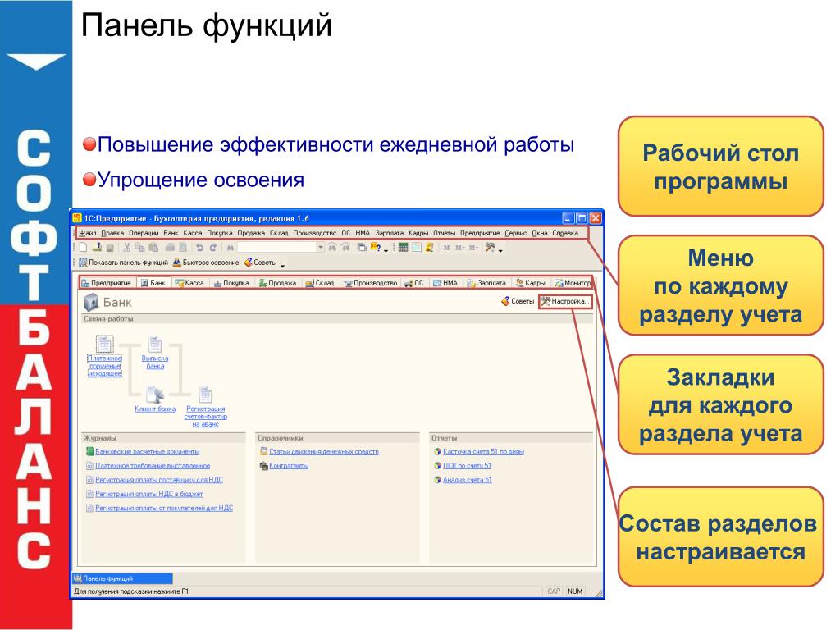Click the Регистрация счетов-фактур на аванс icon
This screenshot has height=630, width=840.
[x=206, y=395]
